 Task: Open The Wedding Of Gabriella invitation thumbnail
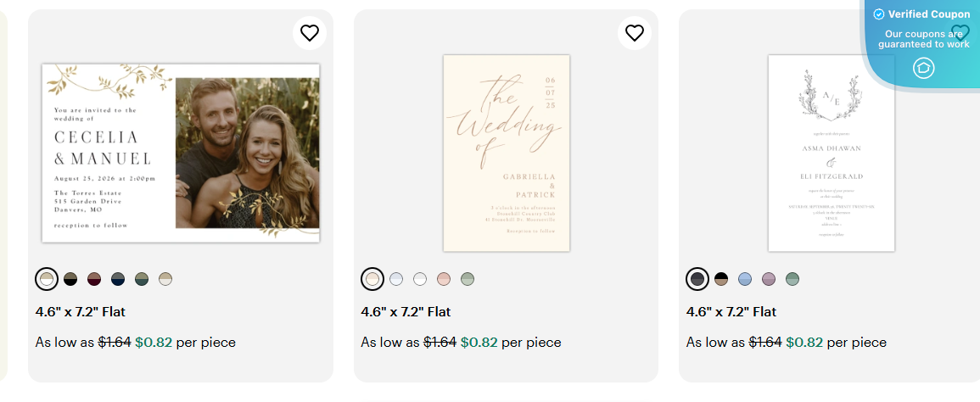[507, 153]
